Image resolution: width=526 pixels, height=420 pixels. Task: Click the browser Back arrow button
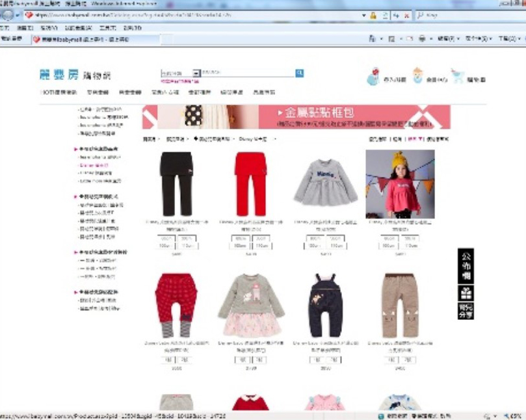[x=6, y=15]
